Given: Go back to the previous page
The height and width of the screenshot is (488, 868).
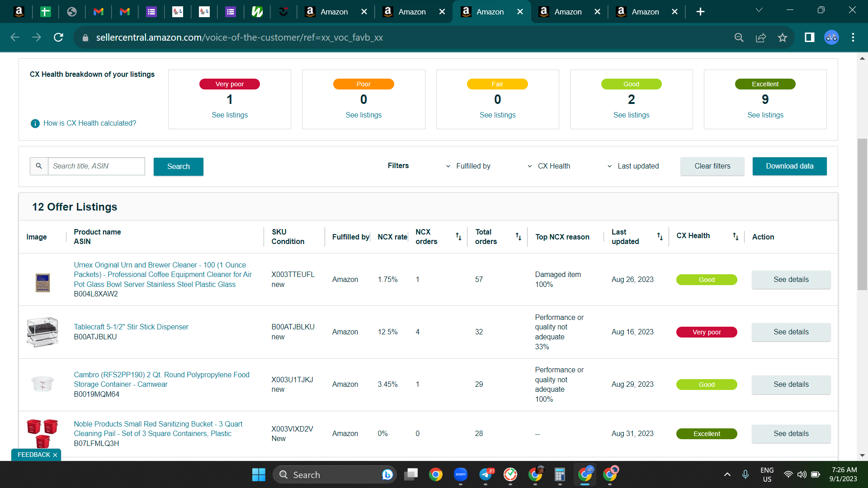Looking at the screenshot, I should click(15, 38).
